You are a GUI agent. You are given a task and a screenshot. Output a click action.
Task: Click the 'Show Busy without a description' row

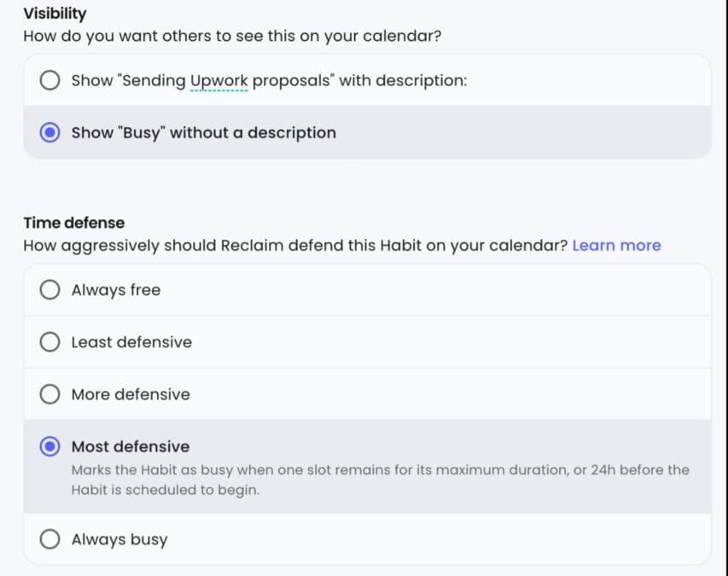pos(201,133)
